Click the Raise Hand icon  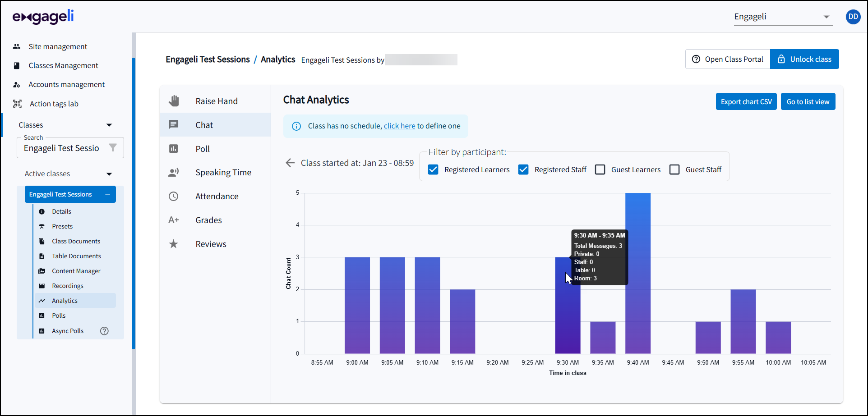[174, 101]
